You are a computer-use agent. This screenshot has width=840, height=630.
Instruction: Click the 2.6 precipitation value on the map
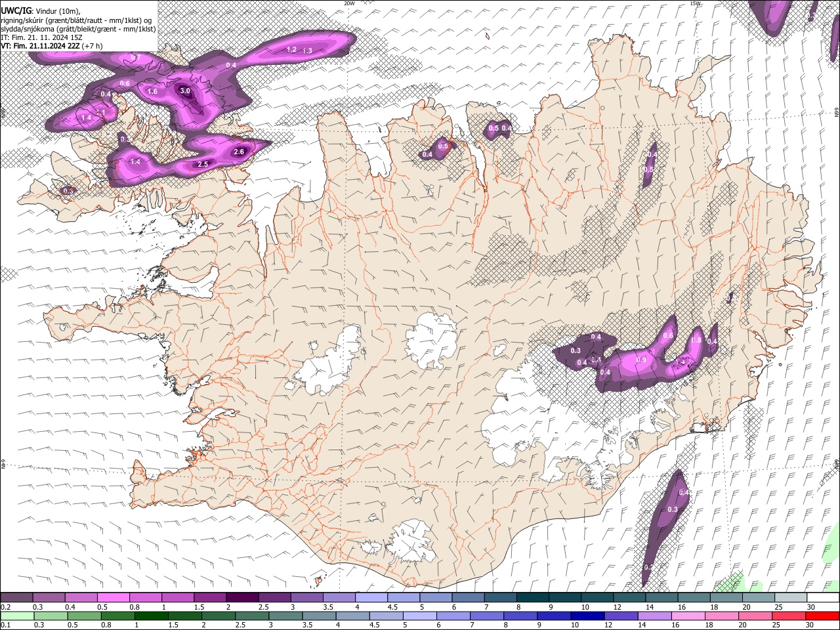pos(239,152)
